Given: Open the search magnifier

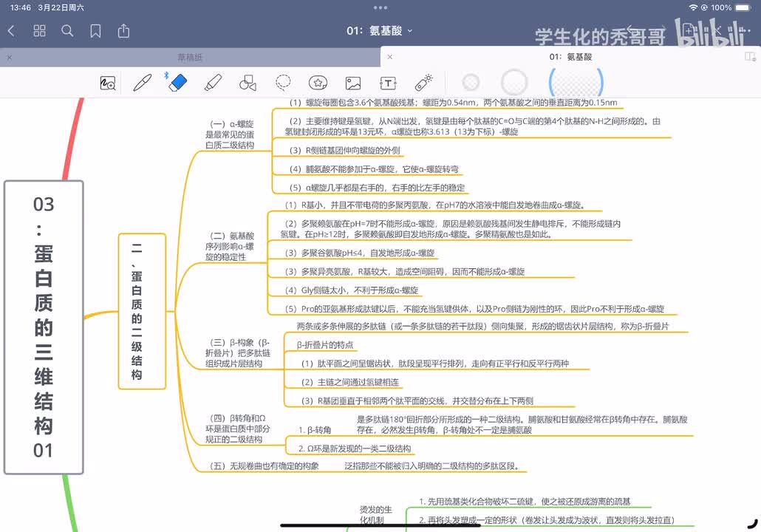Looking at the screenshot, I should 67,31.
